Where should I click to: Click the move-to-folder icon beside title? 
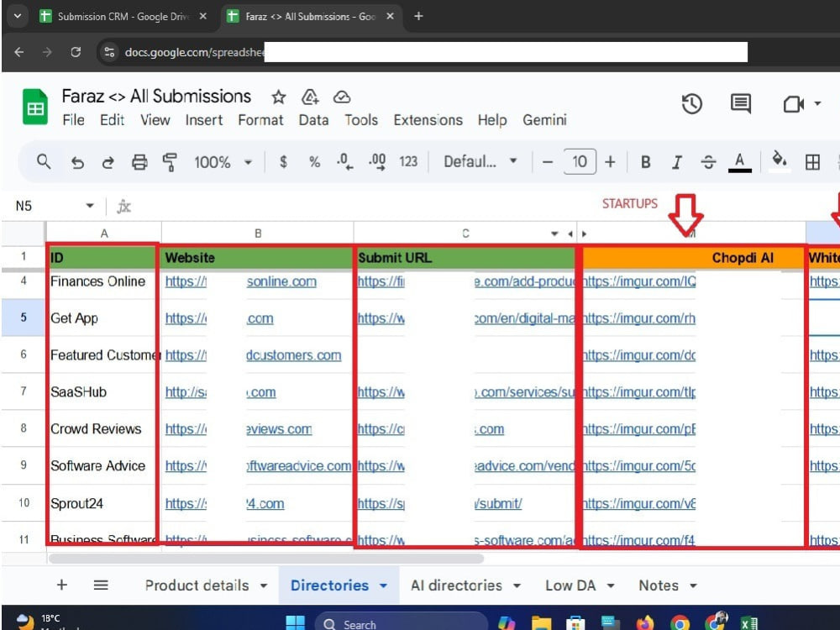(x=310, y=97)
